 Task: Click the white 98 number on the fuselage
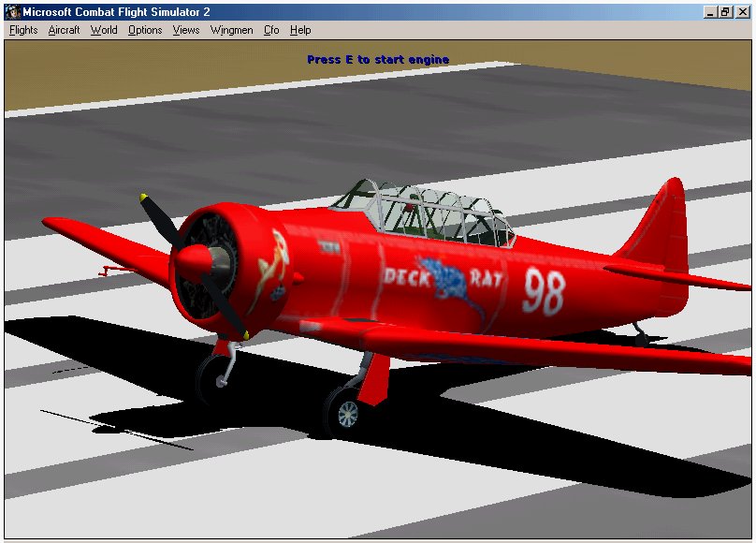tap(544, 291)
